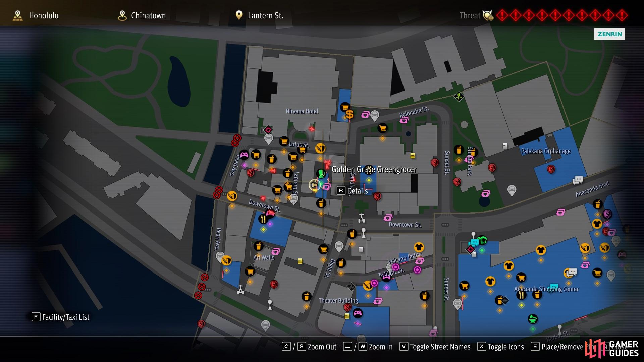The height and width of the screenshot is (362, 644).
Task: Select the fork-and-knife icon in Anaconda Shopping Center
Action: 521,295
